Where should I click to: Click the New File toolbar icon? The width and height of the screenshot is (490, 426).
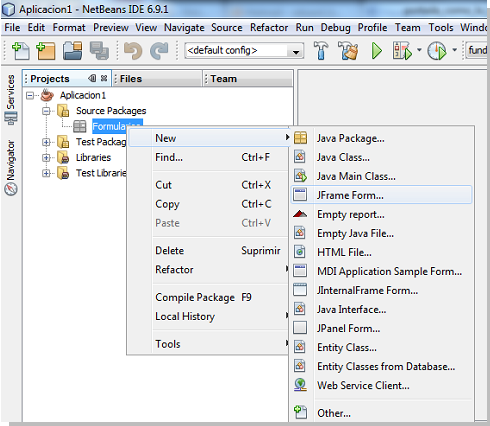coord(21,51)
